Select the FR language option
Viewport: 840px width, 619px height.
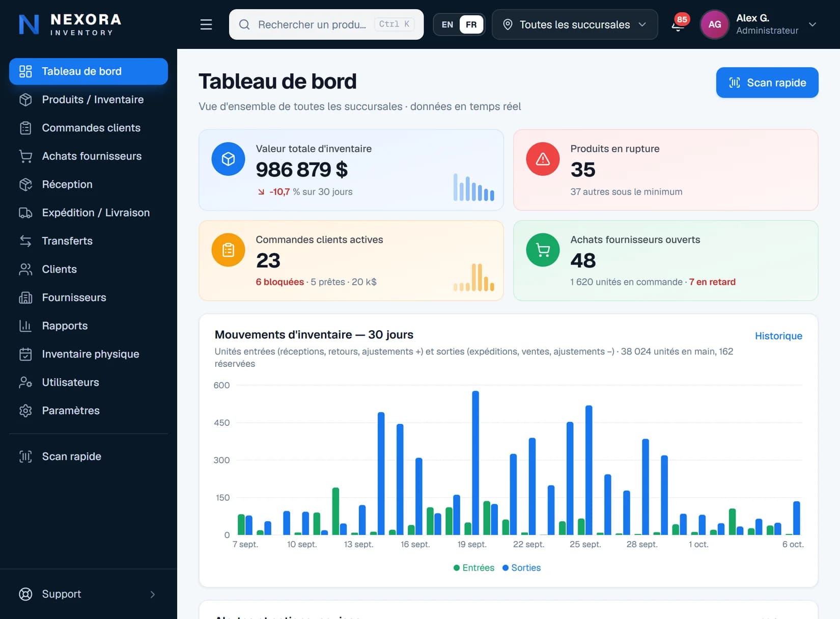point(471,24)
